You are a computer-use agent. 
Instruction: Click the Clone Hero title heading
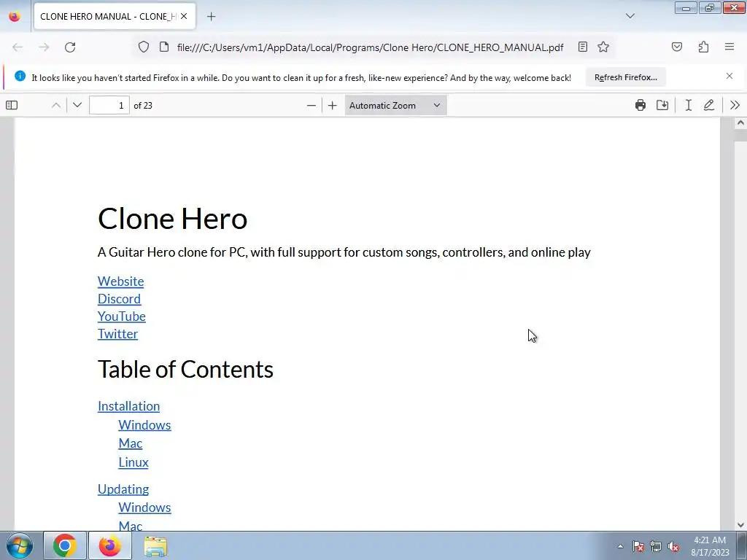pyautogui.click(x=172, y=219)
